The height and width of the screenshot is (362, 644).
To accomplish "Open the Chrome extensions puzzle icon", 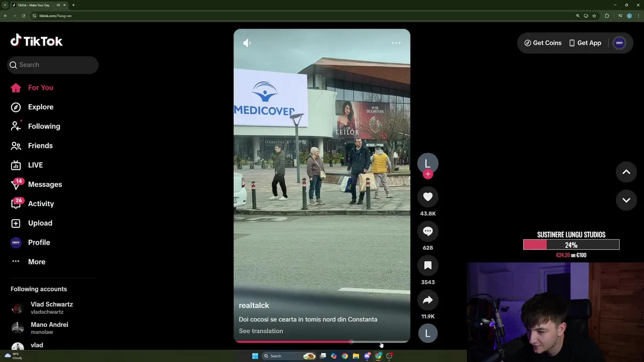I will click(607, 16).
